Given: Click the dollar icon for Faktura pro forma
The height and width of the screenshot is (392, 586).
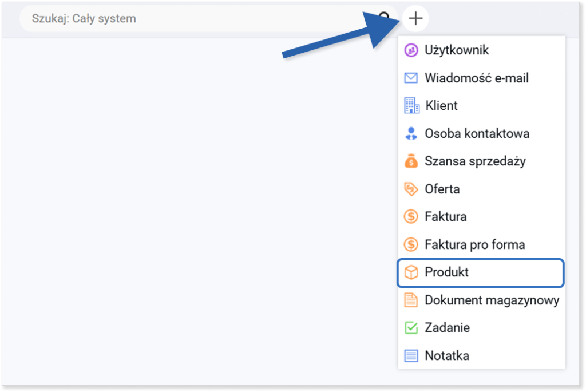Looking at the screenshot, I should coord(411,244).
